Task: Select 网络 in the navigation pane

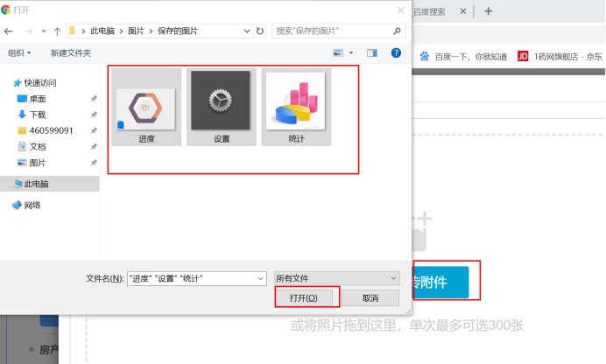Action: (26, 205)
